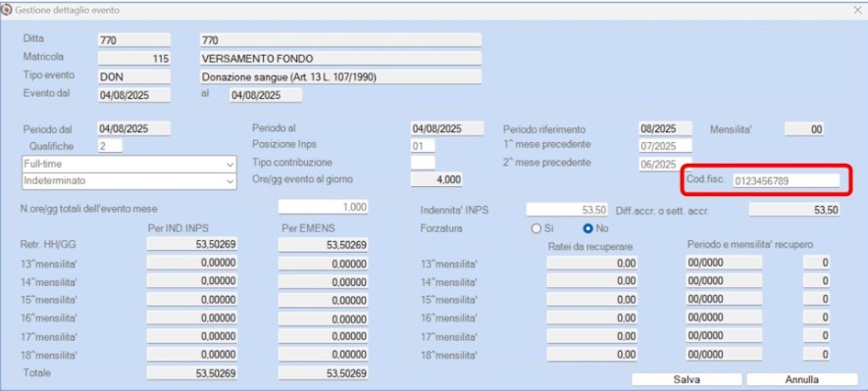Click 18^mensilita' recovery mensilita' 0 field
The width and height of the screenshot is (868, 391).
pos(817,354)
